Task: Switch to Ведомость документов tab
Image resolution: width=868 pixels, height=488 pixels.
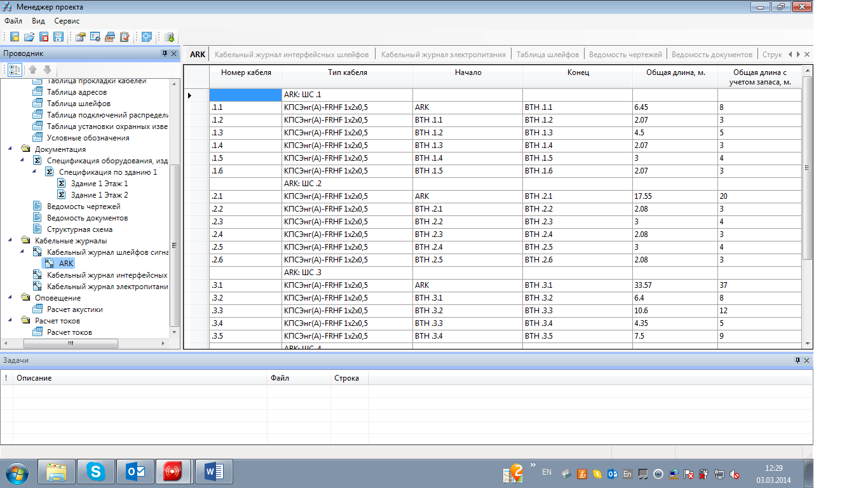Action: (x=712, y=55)
